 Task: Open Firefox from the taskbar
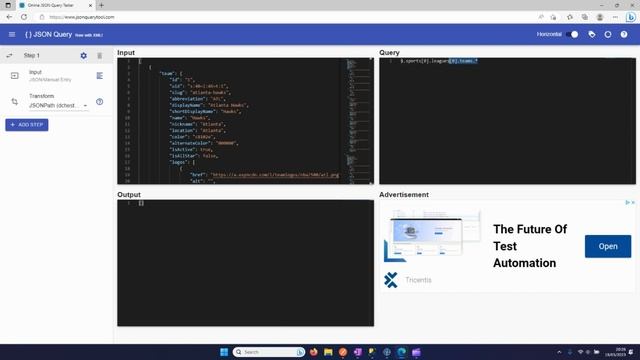[x=313, y=352]
